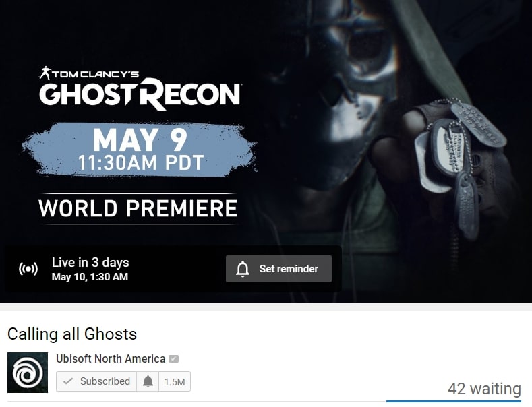This screenshot has height=407, width=532.
Task: Select the Calling all Ghosts title
Action: [x=72, y=334]
